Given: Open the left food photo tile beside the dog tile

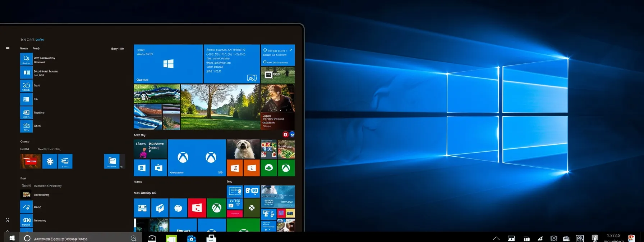Looking at the screenshot, I should pyautogui.click(x=269, y=149).
